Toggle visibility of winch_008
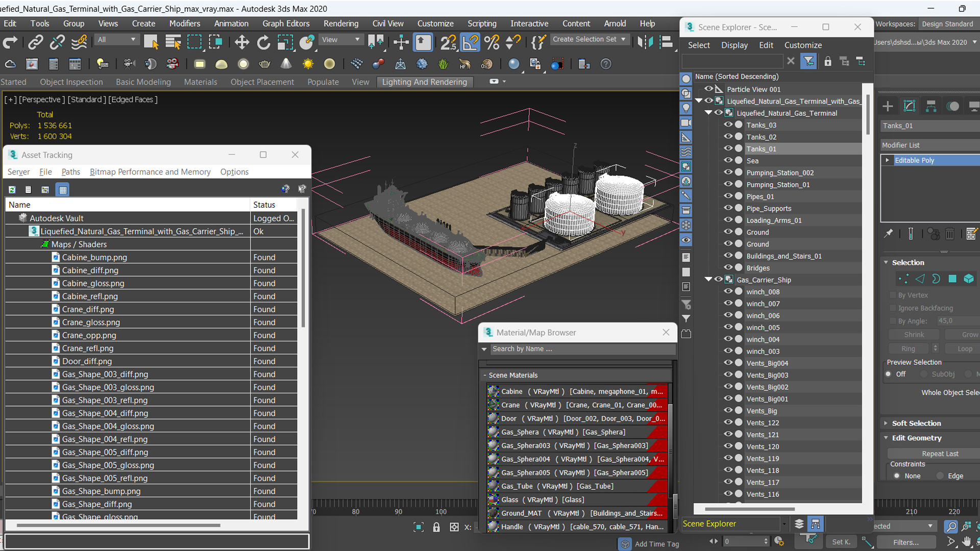This screenshot has height=551, width=980. [x=728, y=292]
